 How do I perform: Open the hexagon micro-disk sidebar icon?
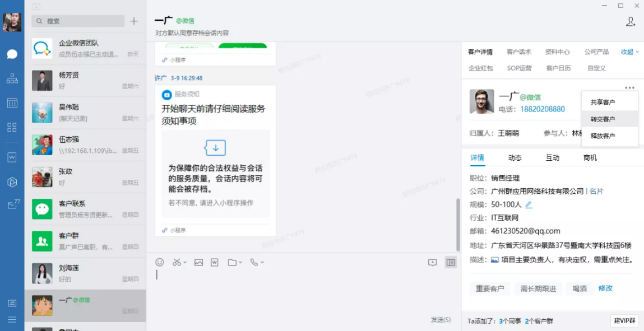[12, 181]
